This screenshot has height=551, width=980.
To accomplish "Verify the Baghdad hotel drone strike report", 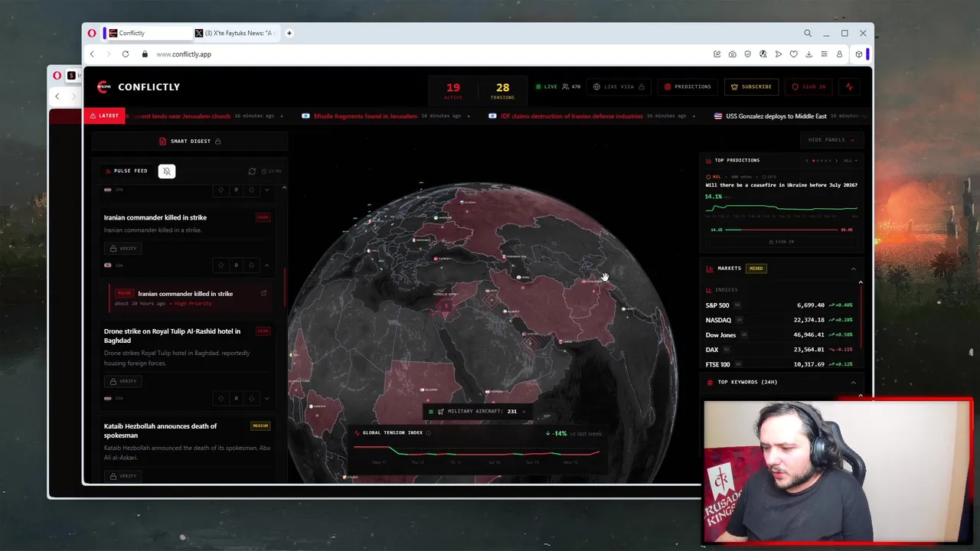I will click(122, 381).
